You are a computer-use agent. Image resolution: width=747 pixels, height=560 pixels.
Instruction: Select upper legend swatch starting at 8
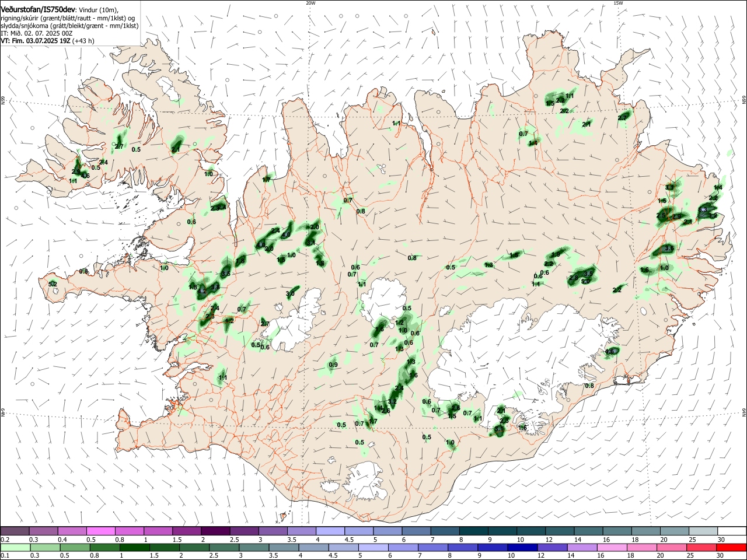pos(473,531)
